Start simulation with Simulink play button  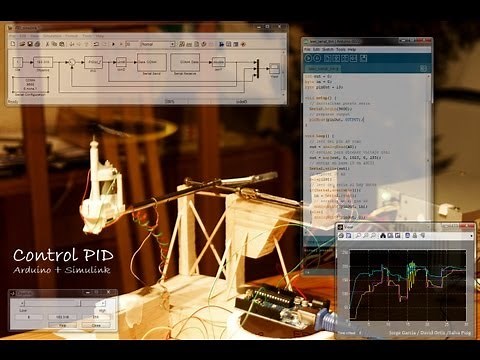tap(113, 44)
